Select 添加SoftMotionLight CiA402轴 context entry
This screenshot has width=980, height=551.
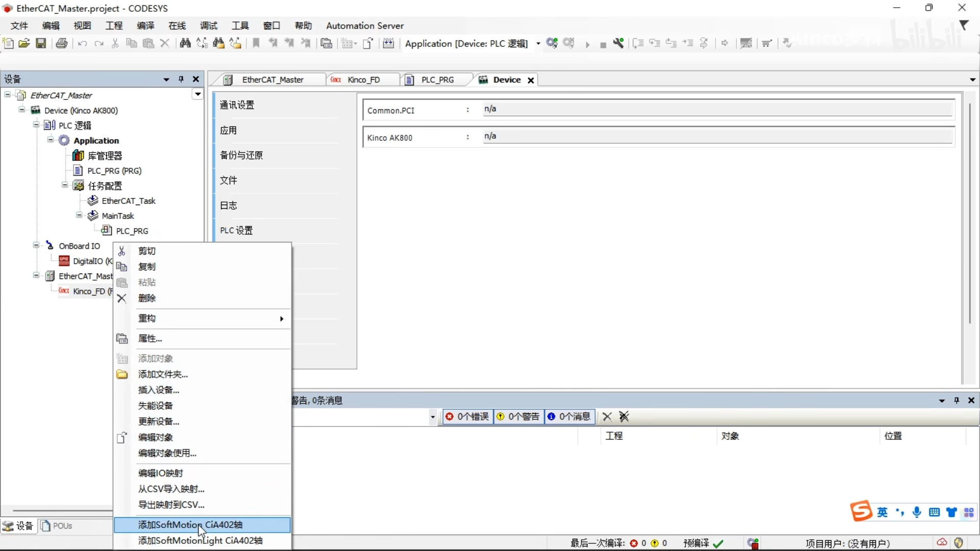(x=202, y=540)
